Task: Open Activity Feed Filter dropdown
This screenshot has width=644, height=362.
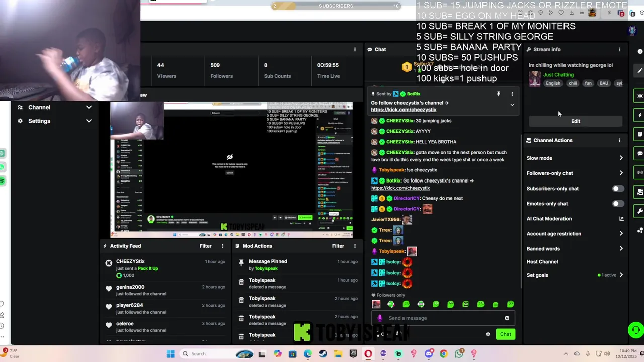Action: 205,246
